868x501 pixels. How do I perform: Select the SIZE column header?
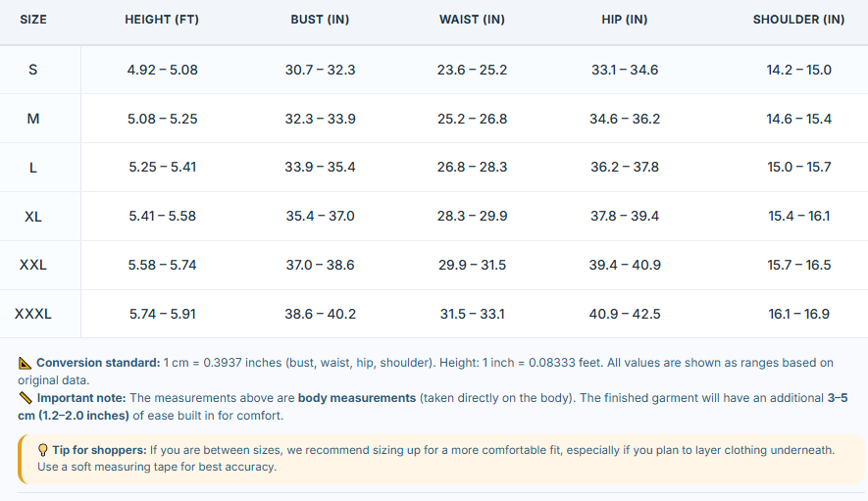(x=33, y=20)
